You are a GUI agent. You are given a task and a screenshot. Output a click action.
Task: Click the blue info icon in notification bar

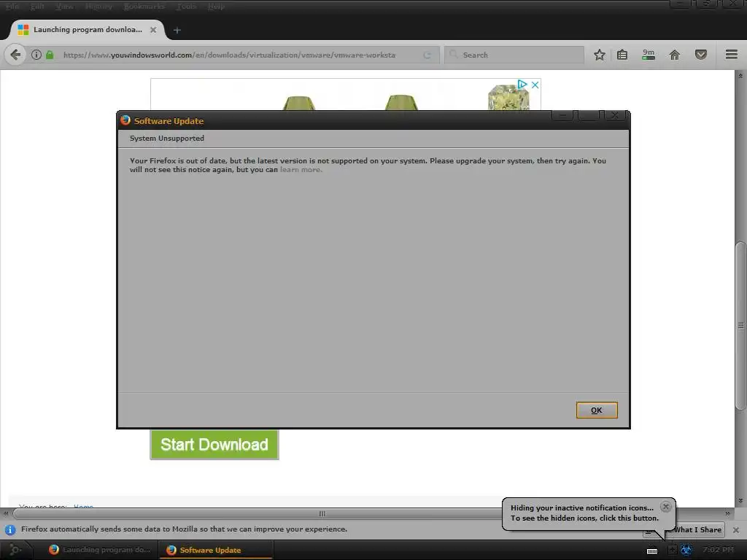(10, 529)
